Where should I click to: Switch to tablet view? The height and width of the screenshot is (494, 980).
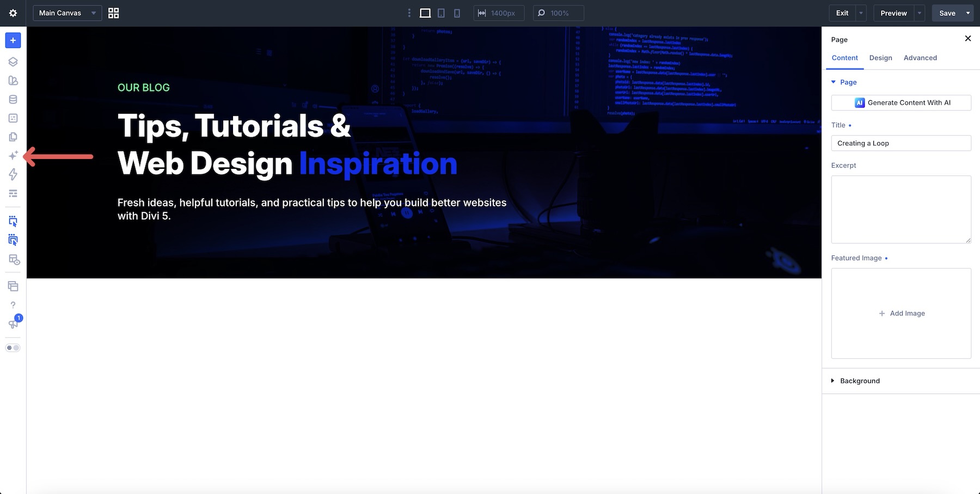(442, 13)
